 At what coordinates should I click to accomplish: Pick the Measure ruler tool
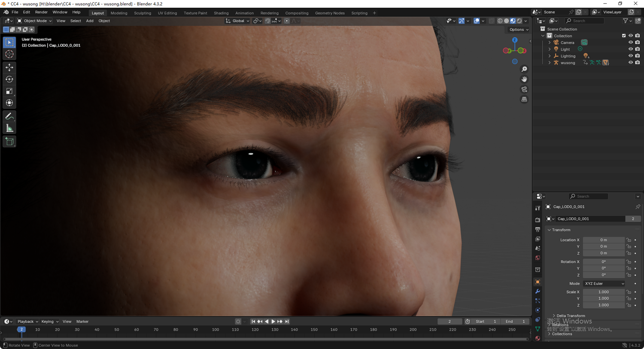click(9, 128)
